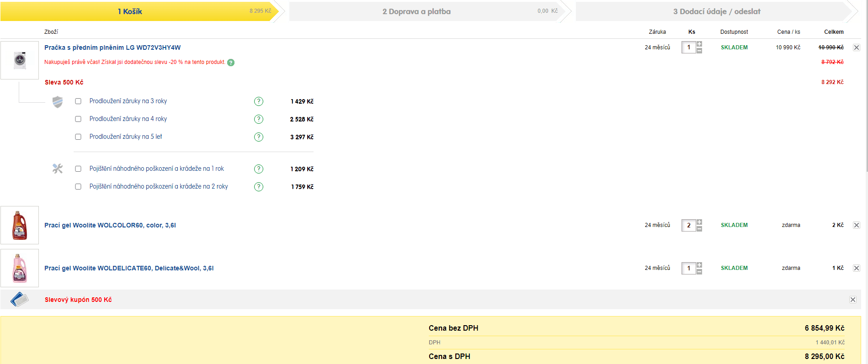
Task: Open Pojištění náhodného poškození na 2 roky link
Action: pos(159,186)
